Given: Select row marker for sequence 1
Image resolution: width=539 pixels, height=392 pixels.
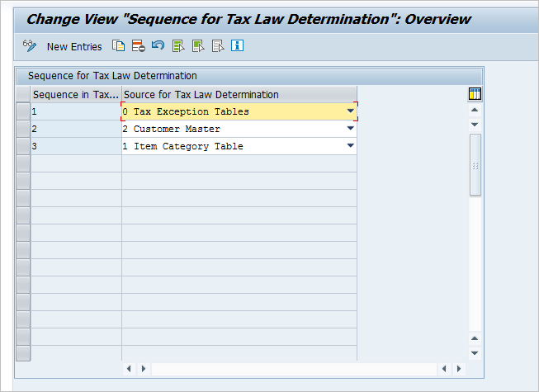Looking at the screenshot, I should (x=23, y=111).
